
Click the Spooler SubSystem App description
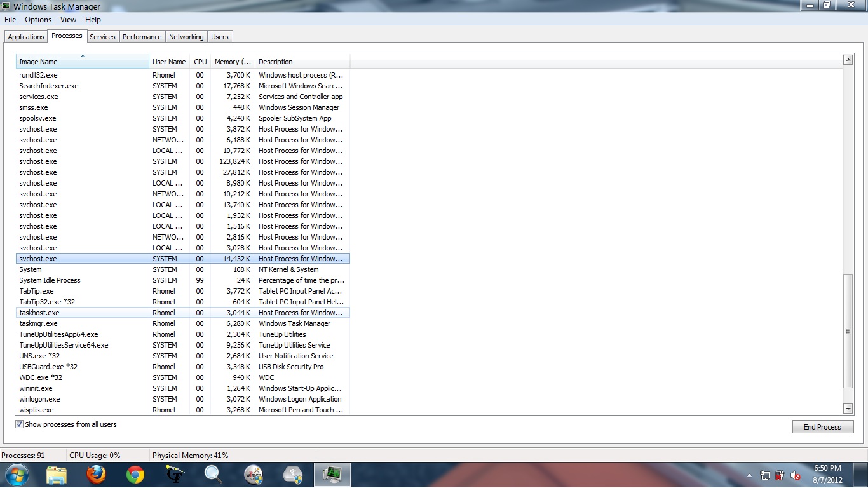[x=295, y=118]
